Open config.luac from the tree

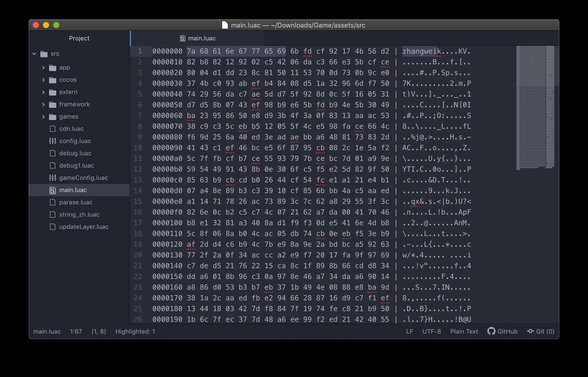pyautogui.click(x=75, y=141)
